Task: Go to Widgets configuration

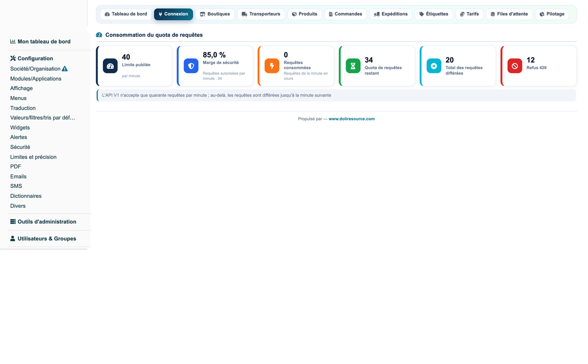Action: [20, 128]
